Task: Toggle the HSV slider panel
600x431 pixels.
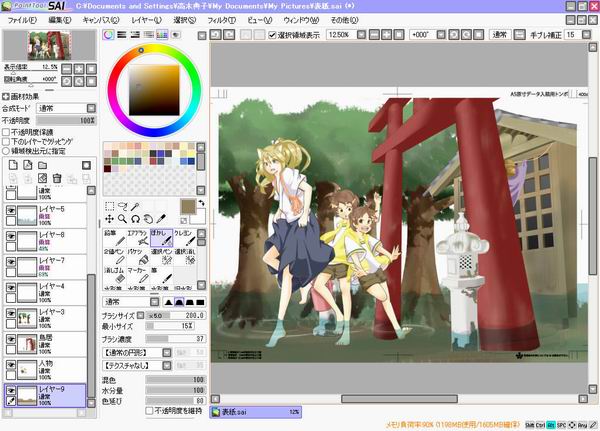Action: tap(135, 35)
